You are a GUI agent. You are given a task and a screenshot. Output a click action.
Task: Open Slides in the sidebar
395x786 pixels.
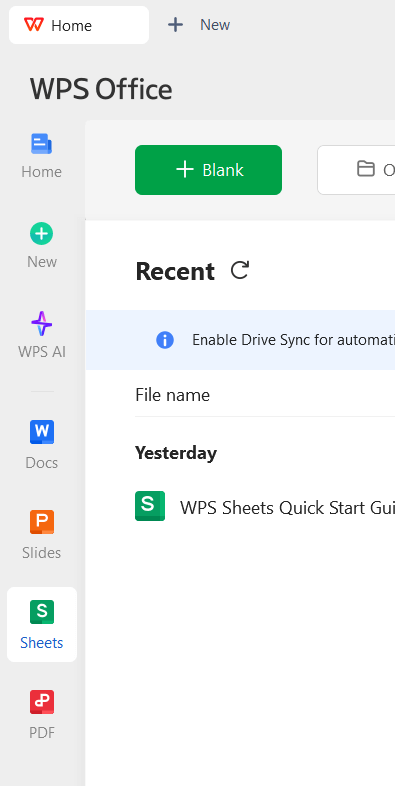42,536
